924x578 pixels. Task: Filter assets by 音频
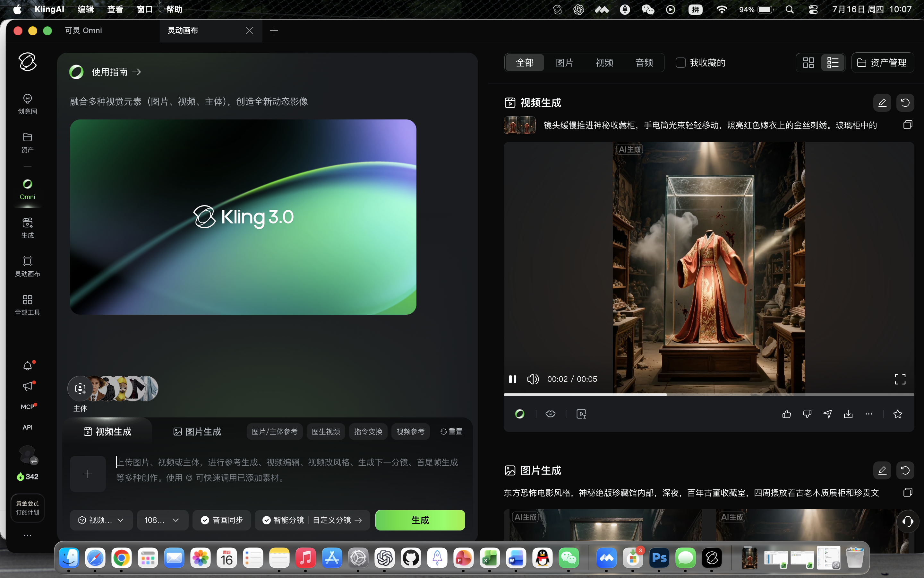point(644,63)
